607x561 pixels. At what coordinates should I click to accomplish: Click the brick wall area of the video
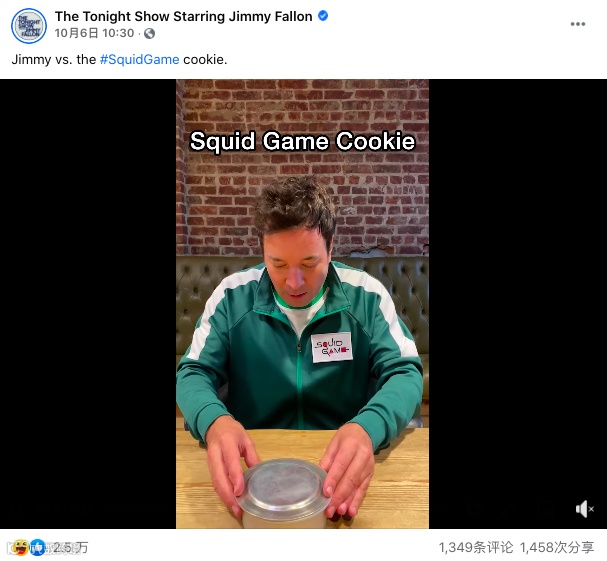coord(379,201)
